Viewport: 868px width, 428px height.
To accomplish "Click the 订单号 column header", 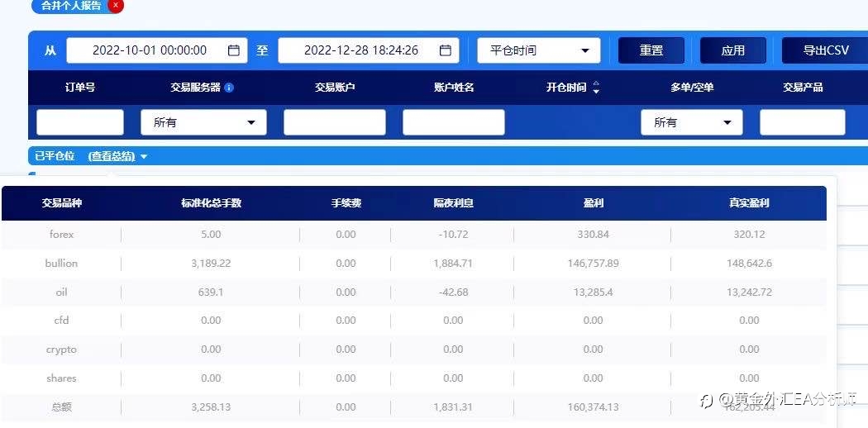I will (x=80, y=88).
